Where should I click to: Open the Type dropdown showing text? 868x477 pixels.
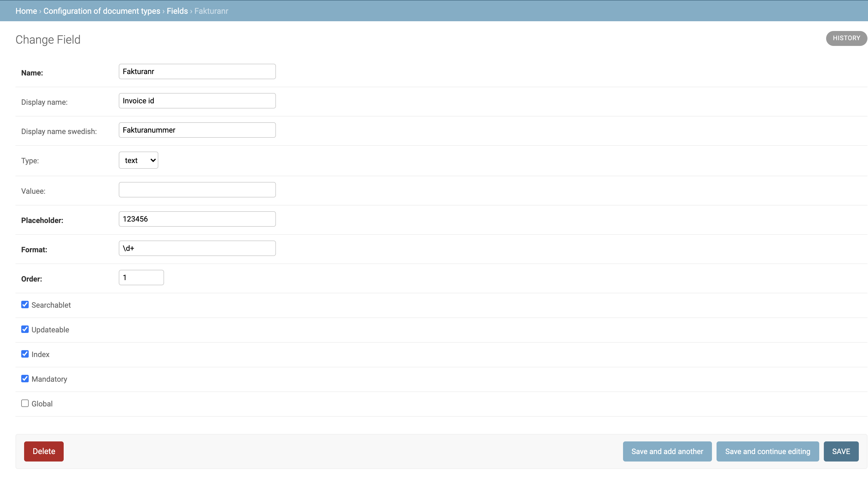pyautogui.click(x=138, y=160)
